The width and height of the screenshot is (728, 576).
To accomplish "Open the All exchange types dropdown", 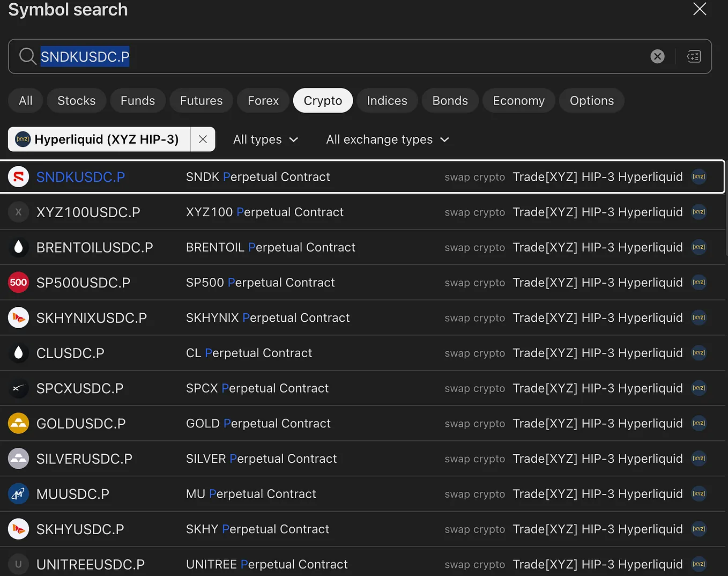I will click(387, 139).
